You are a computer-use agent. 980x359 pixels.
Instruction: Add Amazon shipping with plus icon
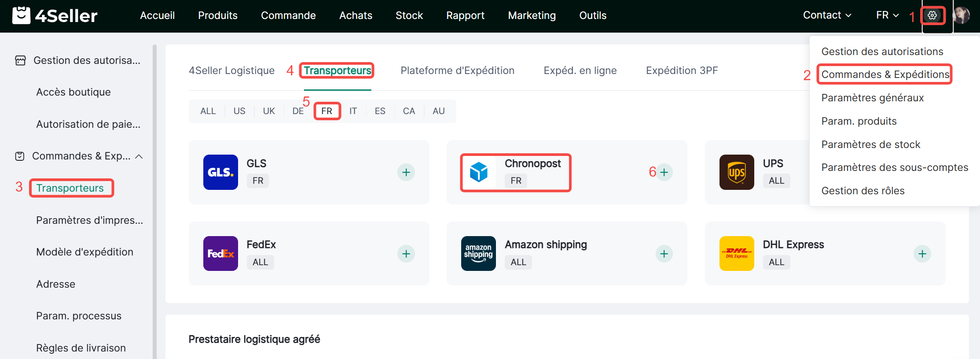(x=664, y=254)
